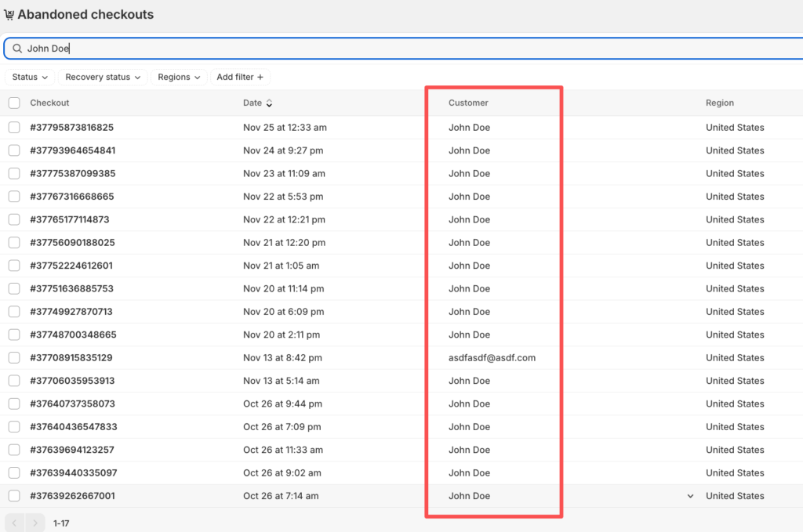This screenshot has height=532, width=803.
Task: Open checkout link #37756090188025
Action: click(72, 242)
